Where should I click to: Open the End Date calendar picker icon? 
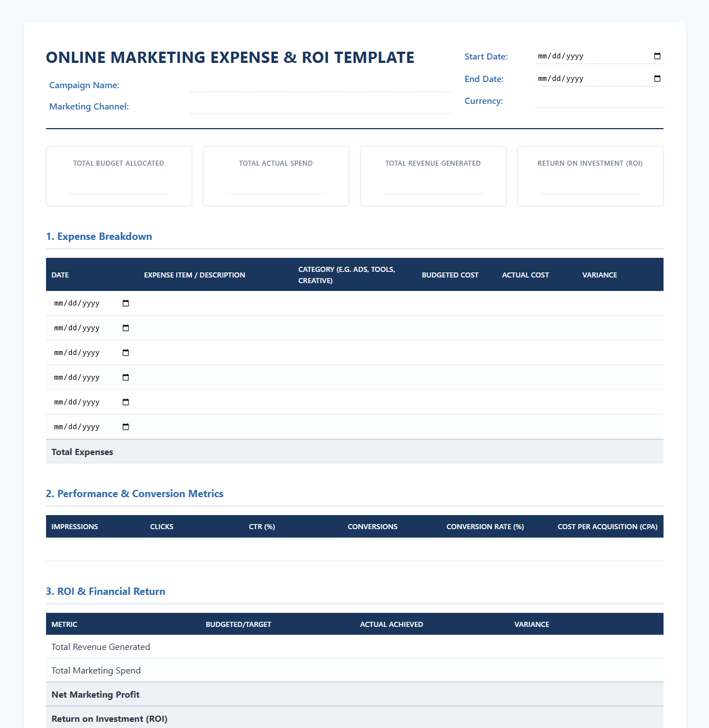click(657, 79)
